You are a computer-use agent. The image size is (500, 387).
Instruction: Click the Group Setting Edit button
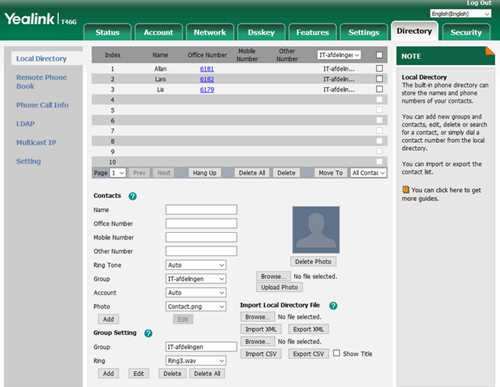pos(139,373)
